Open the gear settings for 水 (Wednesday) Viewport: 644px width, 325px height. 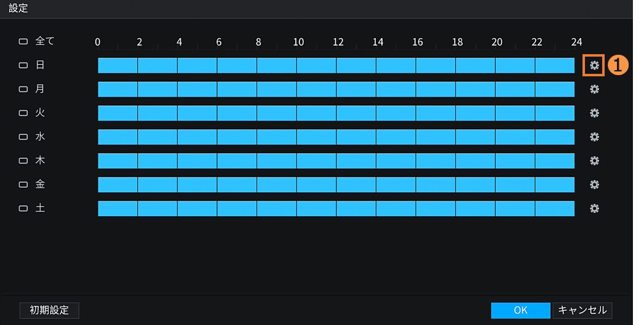click(x=594, y=137)
